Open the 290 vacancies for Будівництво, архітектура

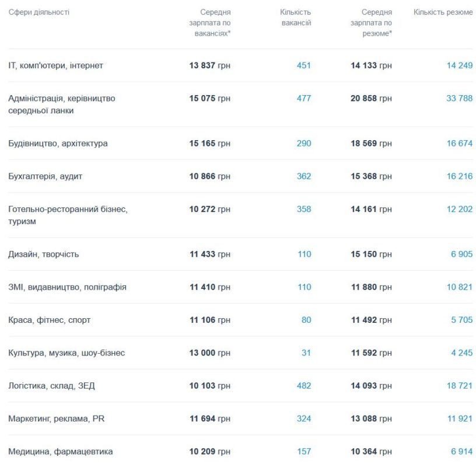pyautogui.click(x=303, y=143)
